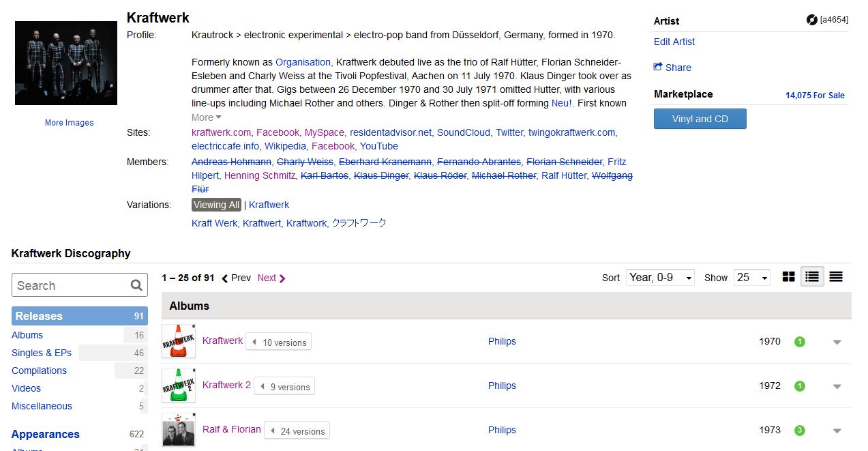Select the compact text-only list view icon
The width and height of the screenshot is (868, 451).
836,277
